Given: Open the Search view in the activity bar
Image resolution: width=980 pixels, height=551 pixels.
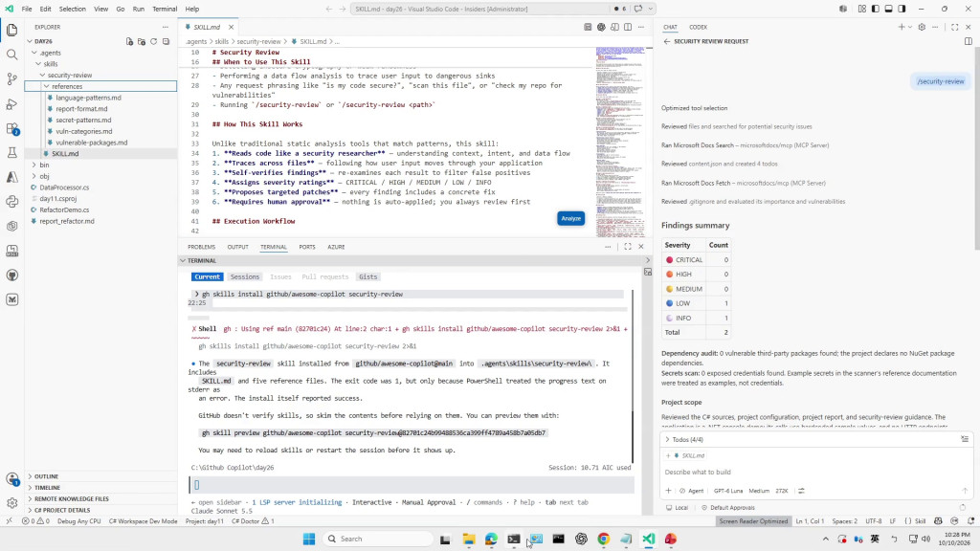Looking at the screenshot, I should coord(11,55).
